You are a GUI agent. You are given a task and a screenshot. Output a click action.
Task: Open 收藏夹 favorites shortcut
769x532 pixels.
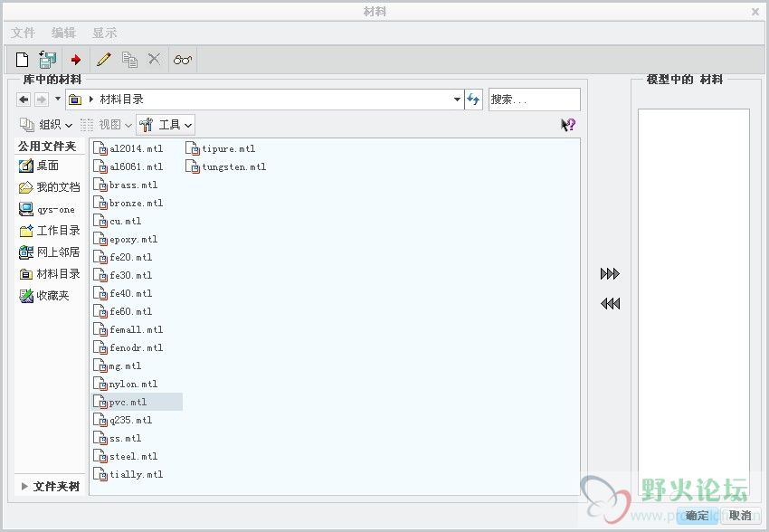click(x=44, y=296)
